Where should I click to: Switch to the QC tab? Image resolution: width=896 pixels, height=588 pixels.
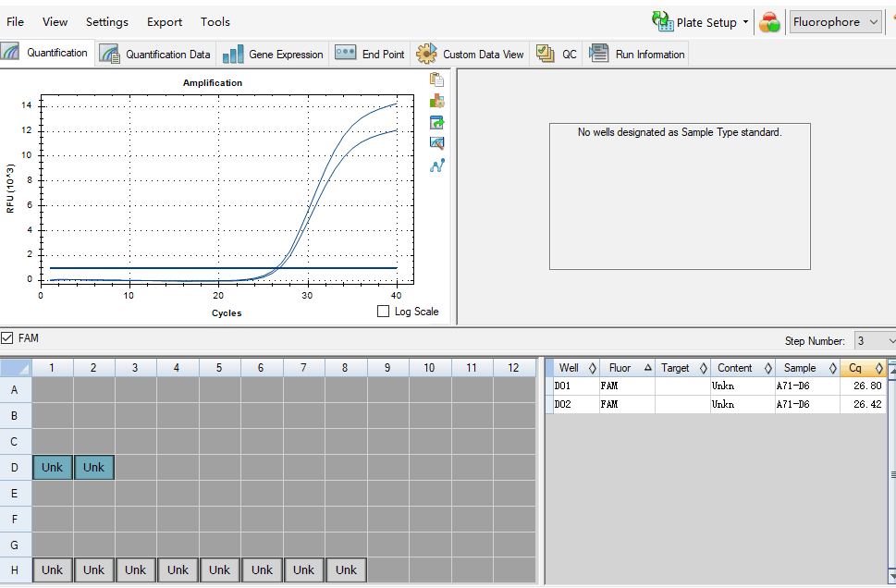coord(556,54)
